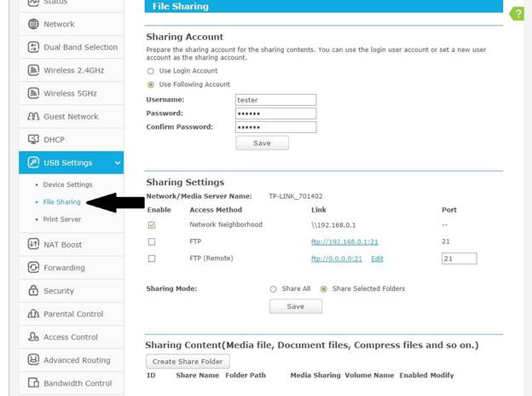The width and height of the screenshot is (532, 396).
Task: Collapse the USB Settings chevron
Action: click(118, 163)
